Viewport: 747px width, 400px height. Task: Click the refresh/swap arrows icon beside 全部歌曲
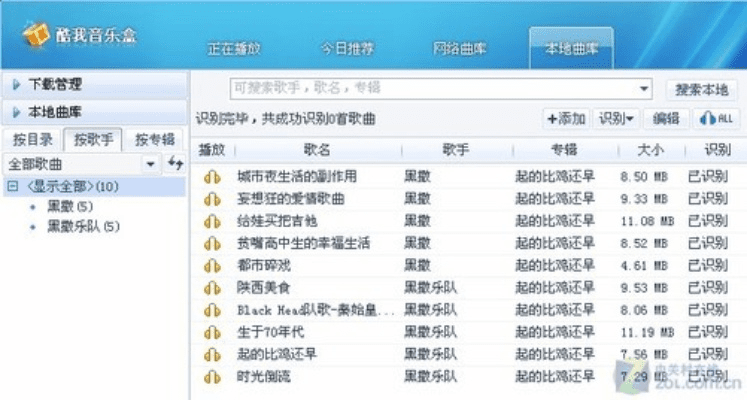coord(175,163)
